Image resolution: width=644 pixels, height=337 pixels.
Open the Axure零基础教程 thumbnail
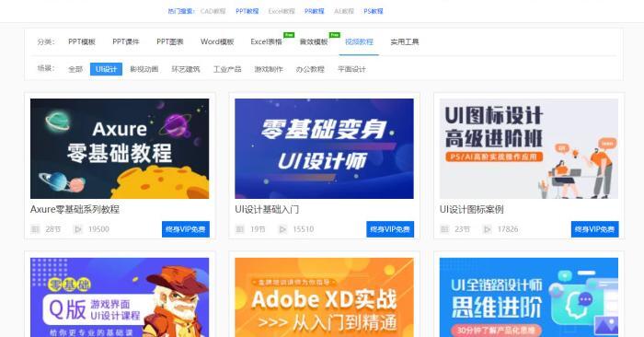pos(120,148)
